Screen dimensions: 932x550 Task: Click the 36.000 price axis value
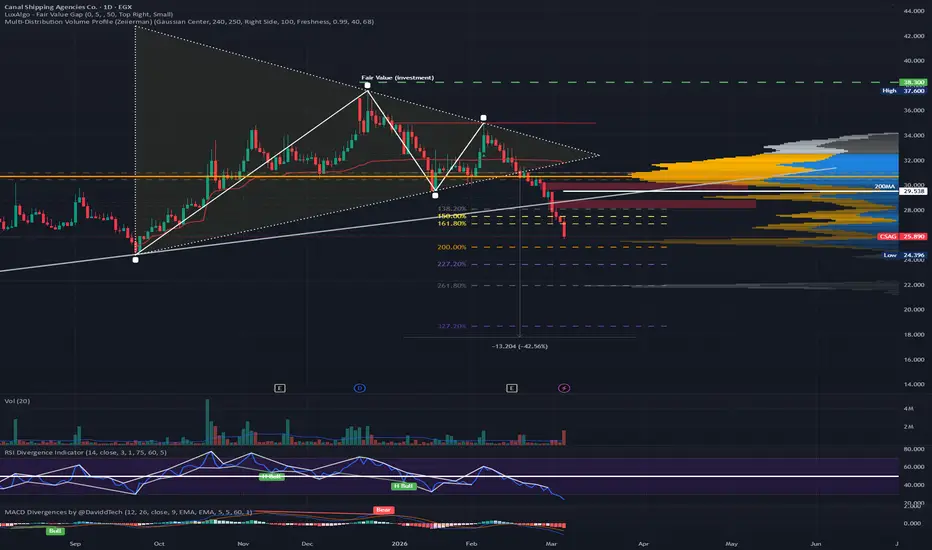914,110
